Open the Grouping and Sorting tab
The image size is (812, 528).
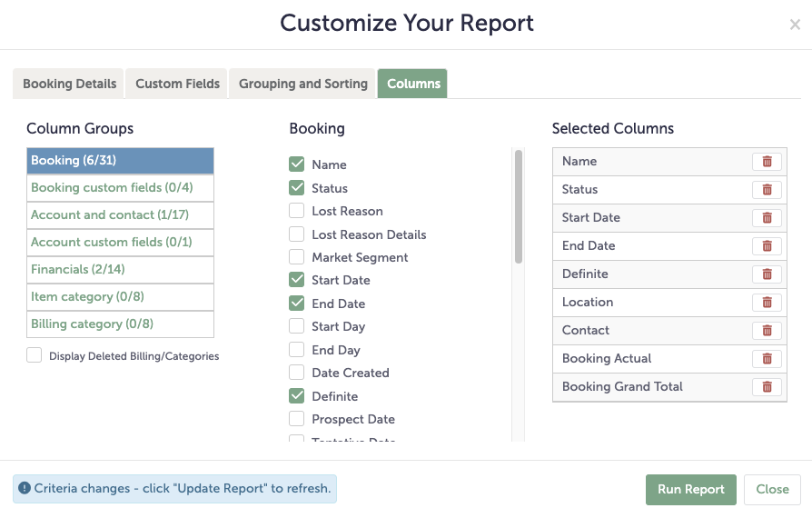pos(302,83)
